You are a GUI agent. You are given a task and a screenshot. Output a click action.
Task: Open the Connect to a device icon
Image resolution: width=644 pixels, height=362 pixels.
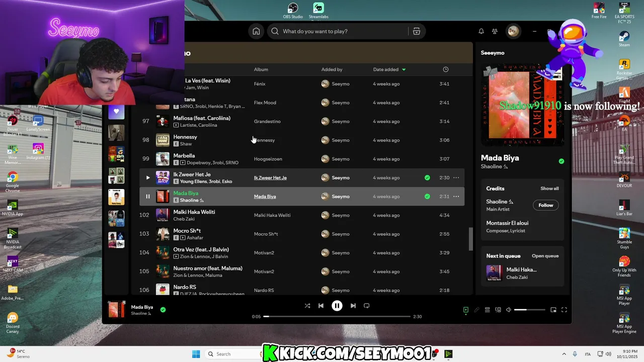pyautogui.click(x=498, y=310)
